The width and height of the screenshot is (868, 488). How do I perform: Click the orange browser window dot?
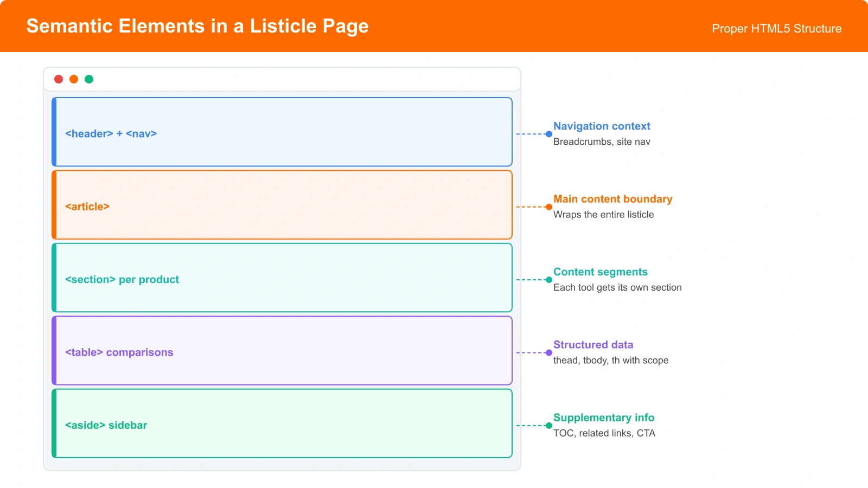click(x=74, y=79)
